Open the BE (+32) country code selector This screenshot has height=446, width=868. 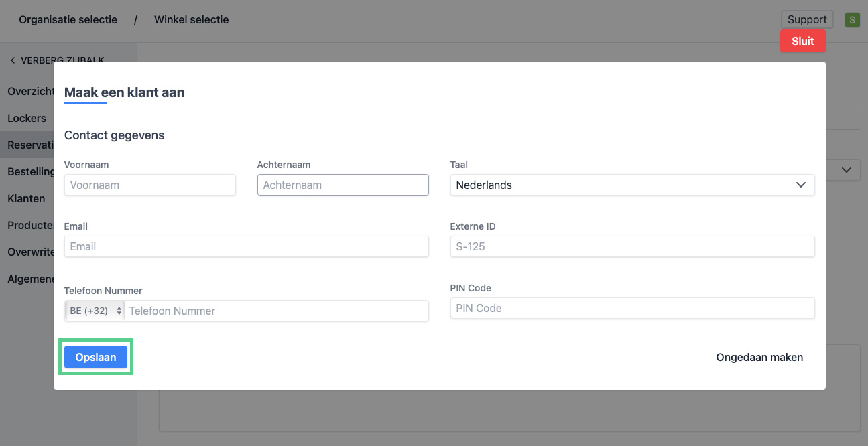pyautogui.click(x=96, y=311)
